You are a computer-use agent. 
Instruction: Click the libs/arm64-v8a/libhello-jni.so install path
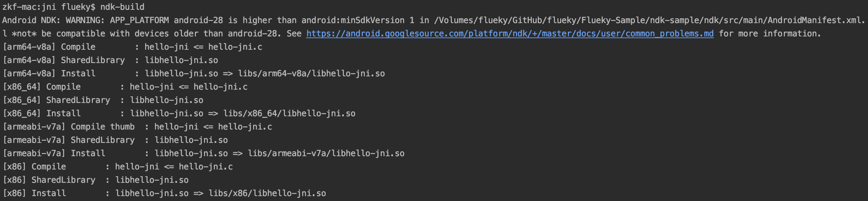[311, 74]
